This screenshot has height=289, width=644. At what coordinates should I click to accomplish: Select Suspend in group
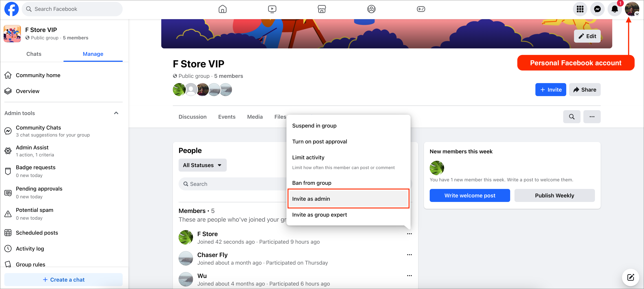[348, 126]
